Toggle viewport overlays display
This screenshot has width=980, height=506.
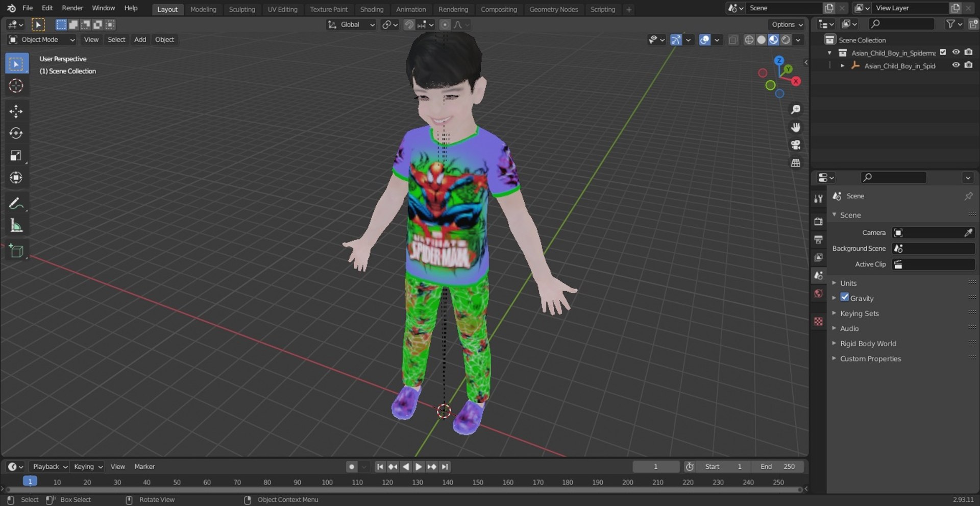pyautogui.click(x=705, y=40)
